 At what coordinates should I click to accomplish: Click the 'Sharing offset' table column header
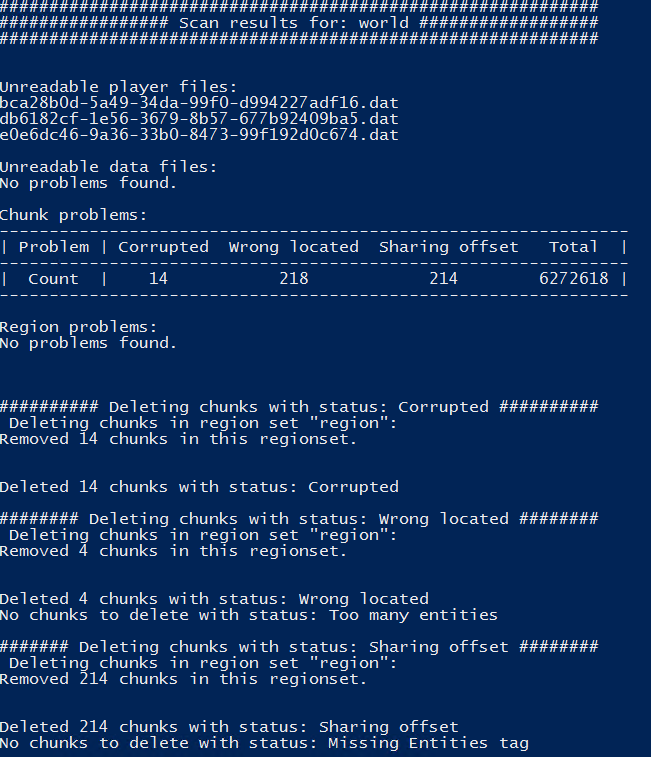point(448,247)
